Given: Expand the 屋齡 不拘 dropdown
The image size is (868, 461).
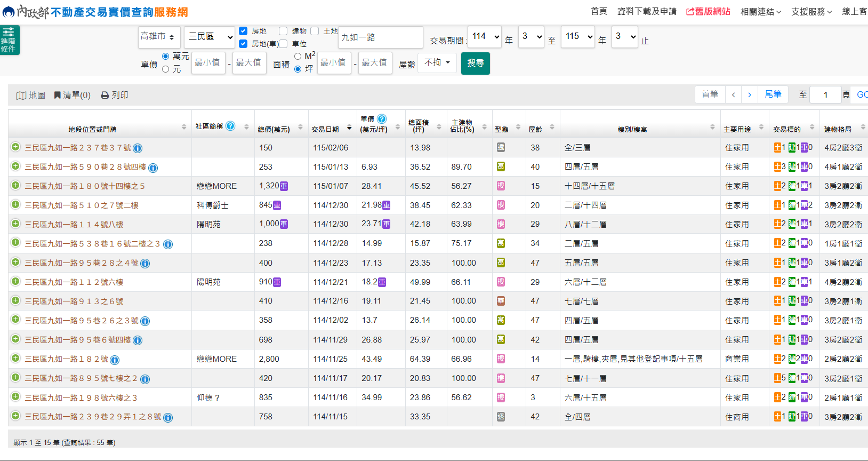Looking at the screenshot, I should coord(437,63).
